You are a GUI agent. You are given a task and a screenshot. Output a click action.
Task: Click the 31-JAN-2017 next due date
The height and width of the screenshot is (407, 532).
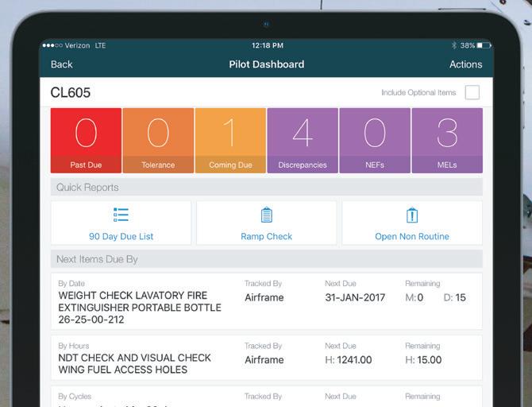355,297
